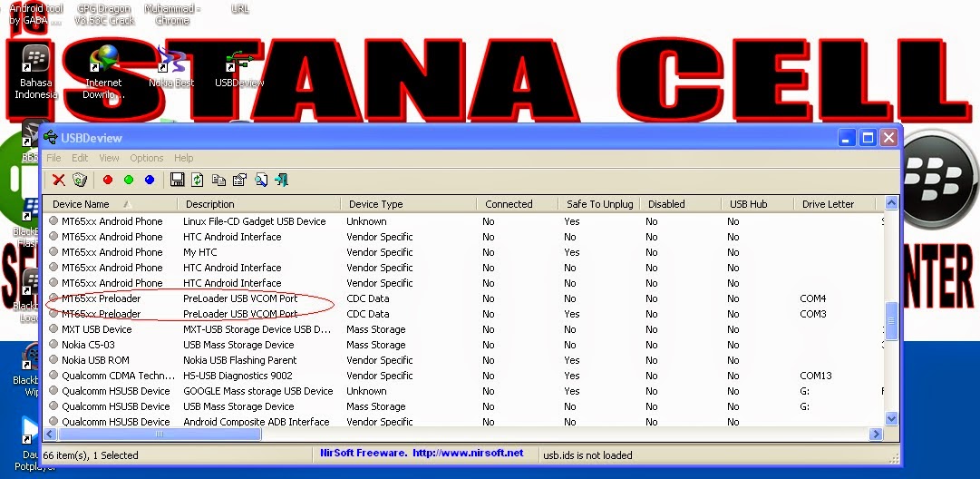
Task: Click the horizontal scrollbar thumb
Action: (160, 434)
